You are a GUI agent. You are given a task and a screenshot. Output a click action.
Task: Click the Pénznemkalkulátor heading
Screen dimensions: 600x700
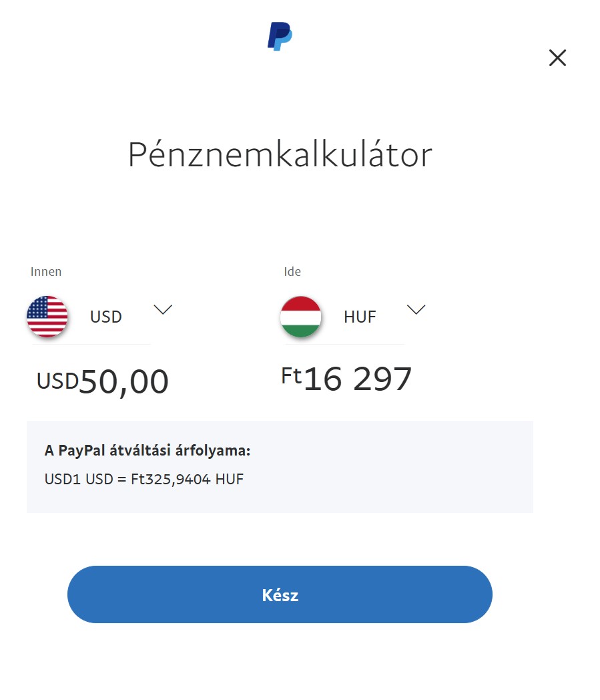280,154
